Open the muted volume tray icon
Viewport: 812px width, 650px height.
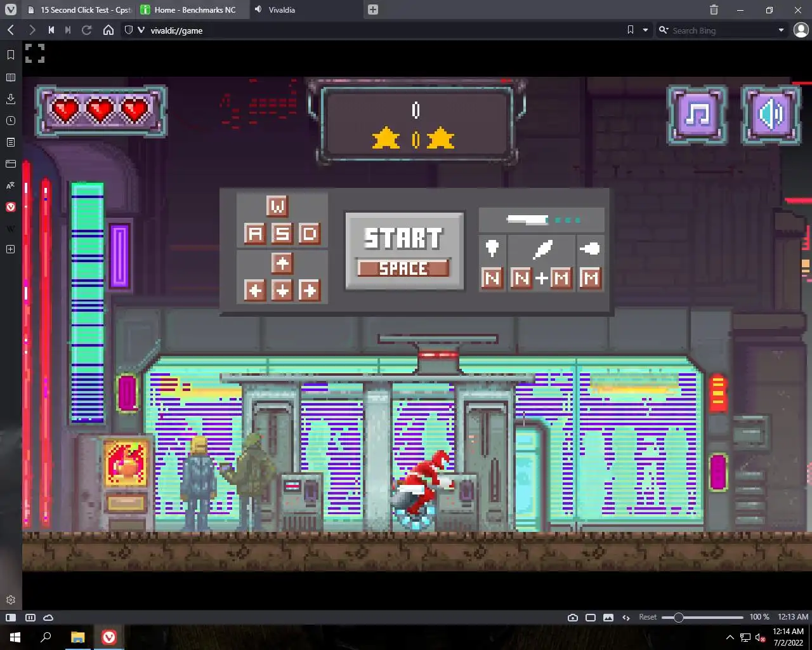pyautogui.click(x=761, y=637)
